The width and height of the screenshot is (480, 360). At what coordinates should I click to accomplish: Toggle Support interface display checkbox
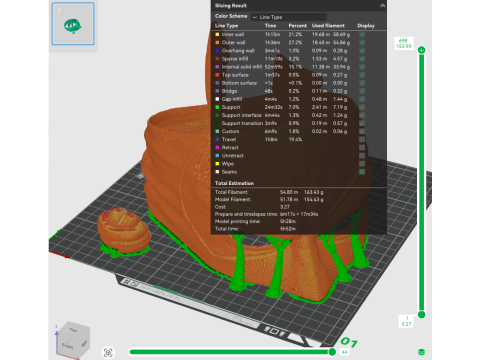(x=362, y=115)
